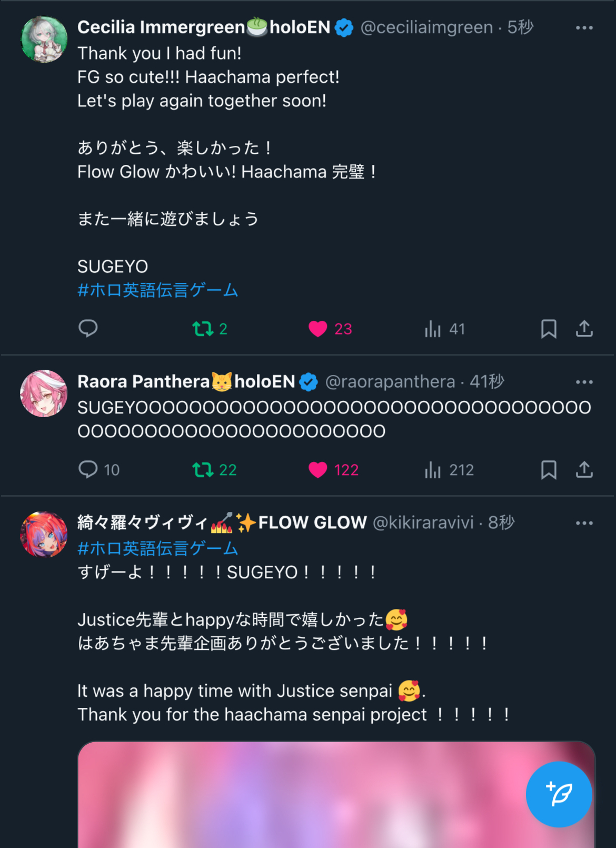The height and width of the screenshot is (848, 616).
Task: Reply to Cecilia Immergreen's tweet
Action: click(88, 328)
